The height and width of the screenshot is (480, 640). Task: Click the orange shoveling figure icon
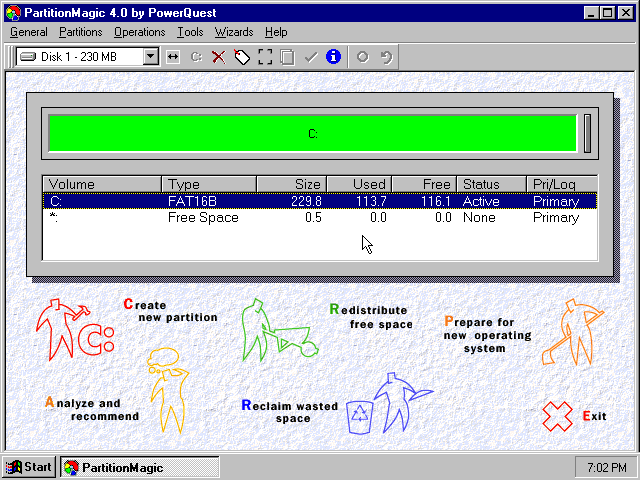coord(573,332)
